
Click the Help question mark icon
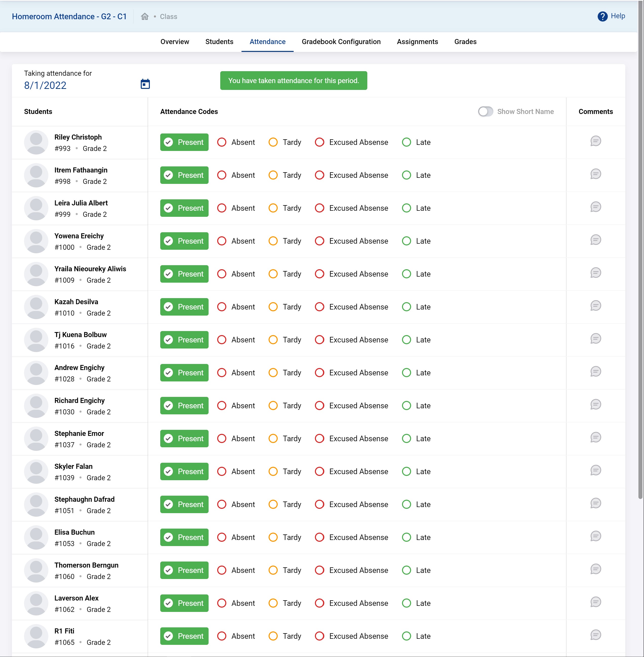pos(602,16)
